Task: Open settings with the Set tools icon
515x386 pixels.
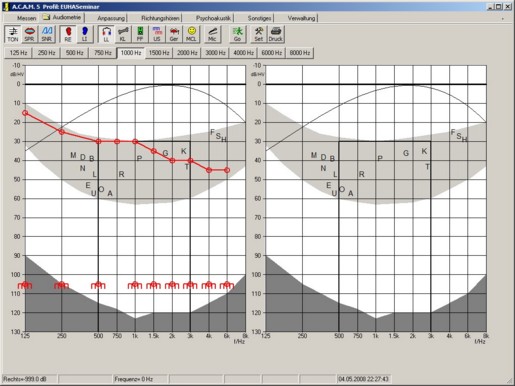Action: [259, 34]
